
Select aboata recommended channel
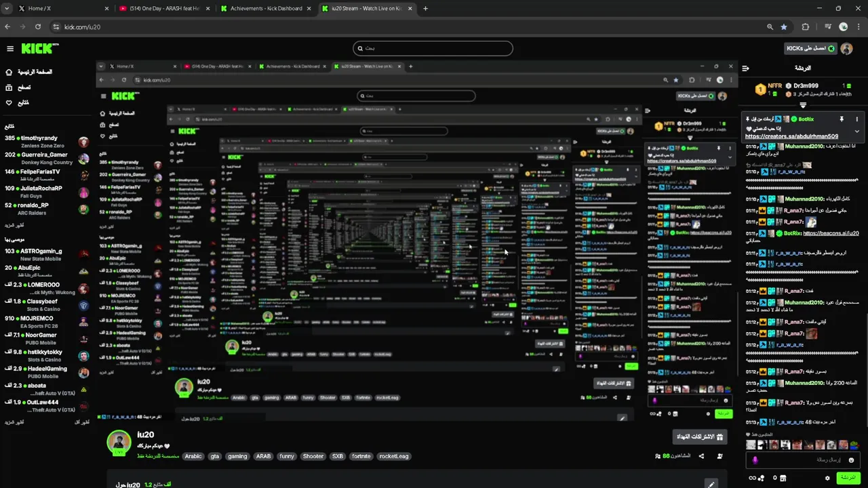coord(46,389)
